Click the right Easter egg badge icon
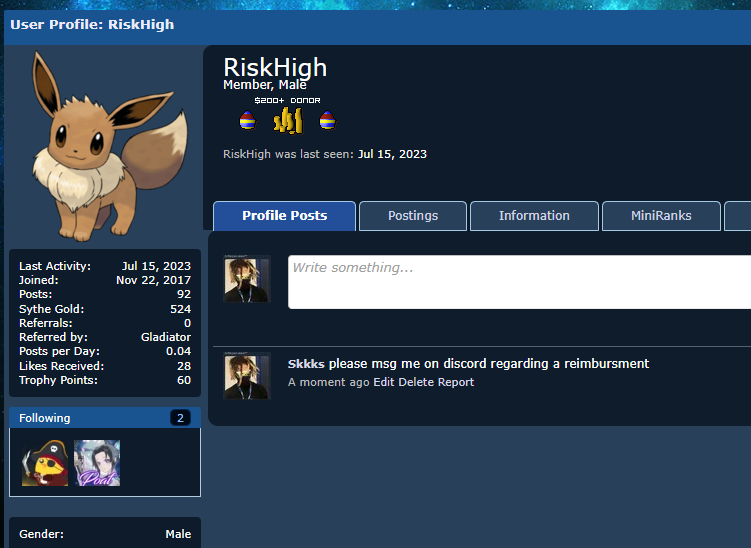751x548 pixels. pyautogui.click(x=328, y=120)
